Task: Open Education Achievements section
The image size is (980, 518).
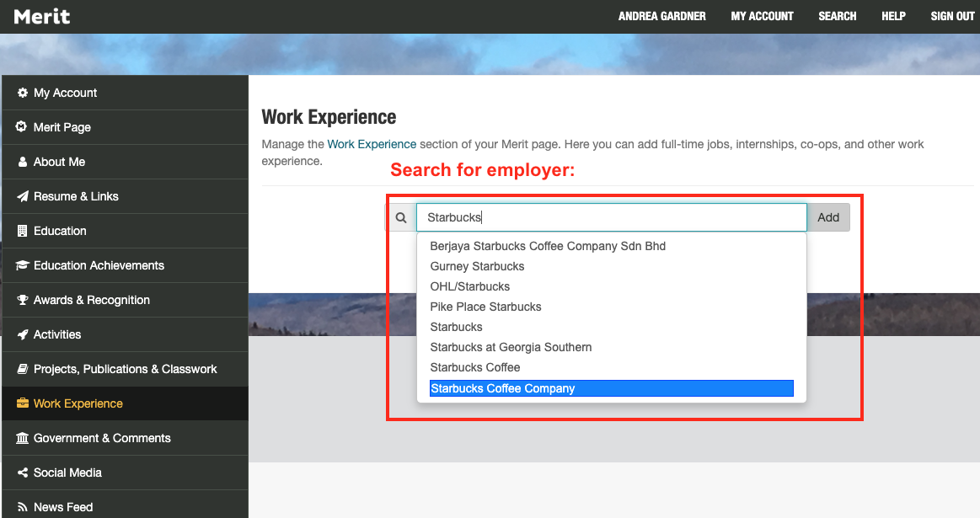Action: pyautogui.click(x=125, y=265)
